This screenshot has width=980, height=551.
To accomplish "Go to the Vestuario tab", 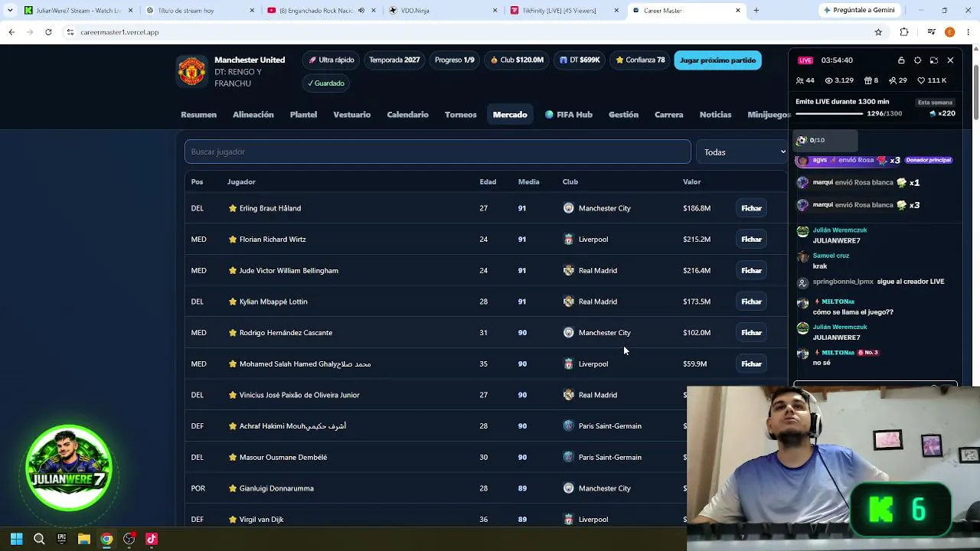I will 351,115.
